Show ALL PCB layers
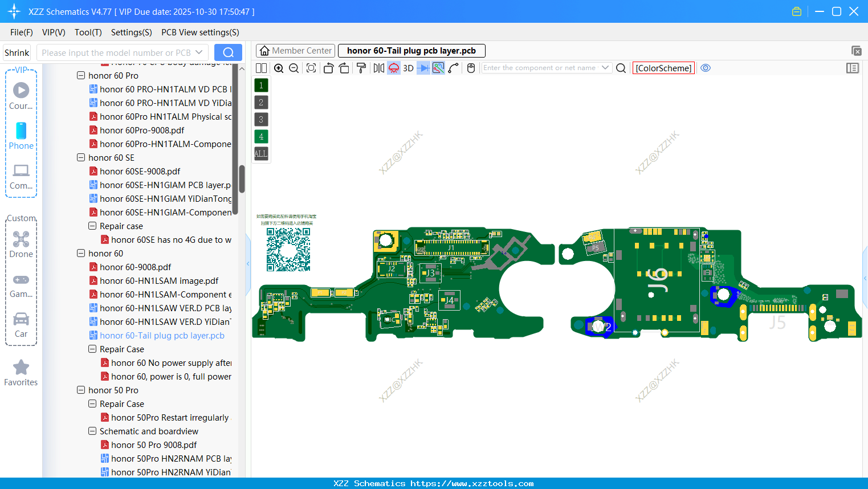 pyautogui.click(x=261, y=154)
